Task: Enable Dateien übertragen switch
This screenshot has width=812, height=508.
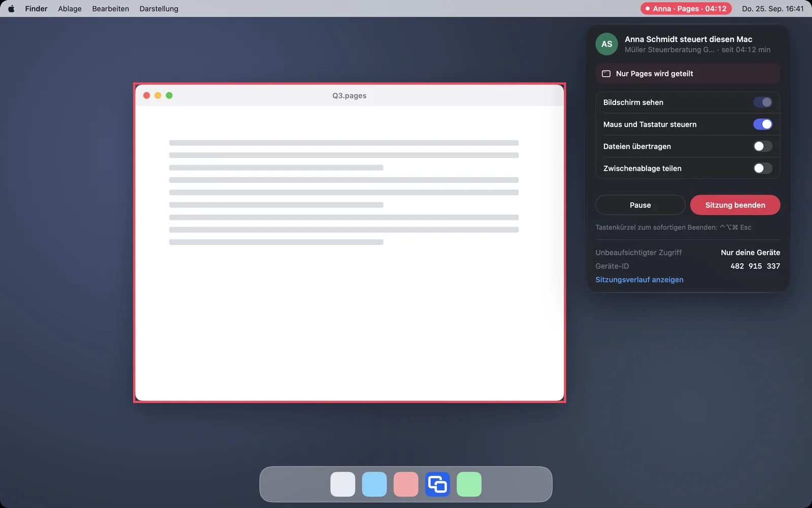Action: point(762,146)
